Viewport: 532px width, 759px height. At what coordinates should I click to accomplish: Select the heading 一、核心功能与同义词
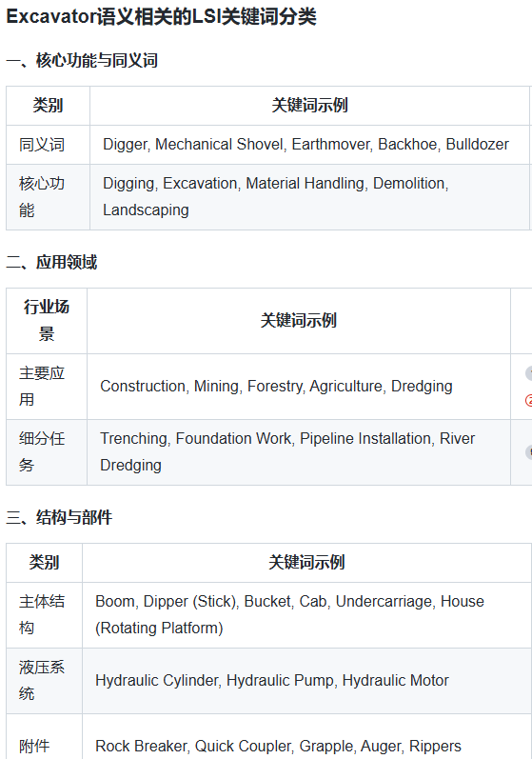point(82,61)
